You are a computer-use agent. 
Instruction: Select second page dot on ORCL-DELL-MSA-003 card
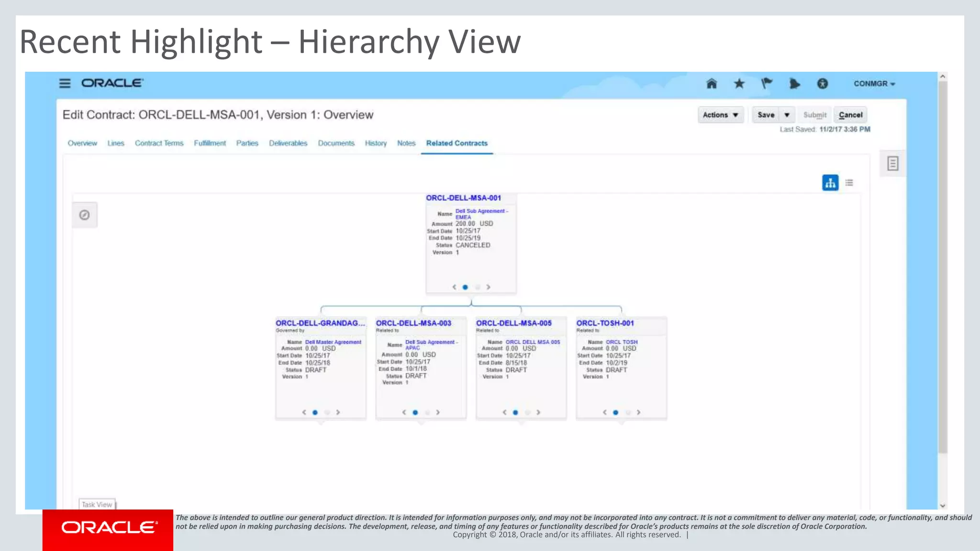pyautogui.click(x=428, y=412)
